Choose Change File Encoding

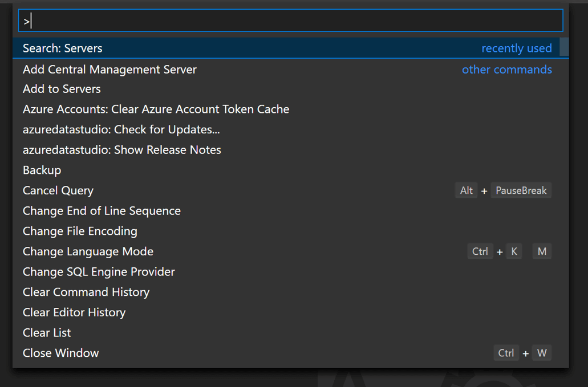(291, 231)
